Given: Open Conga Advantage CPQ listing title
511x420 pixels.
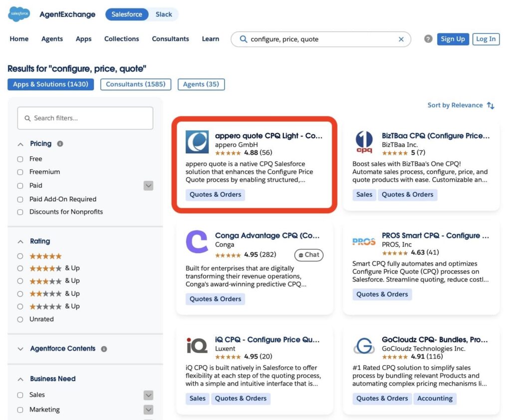Looking at the screenshot, I should [x=267, y=235].
